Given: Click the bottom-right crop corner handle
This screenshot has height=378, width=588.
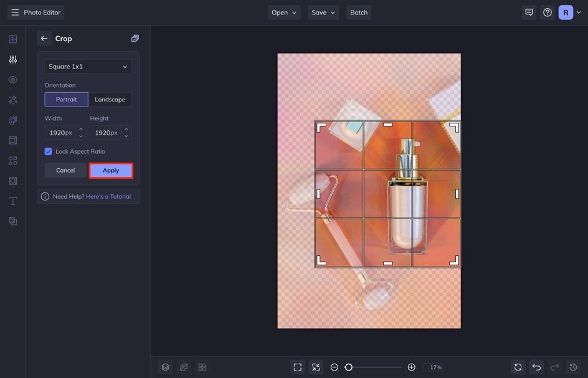Looking at the screenshot, I should (454, 260).
